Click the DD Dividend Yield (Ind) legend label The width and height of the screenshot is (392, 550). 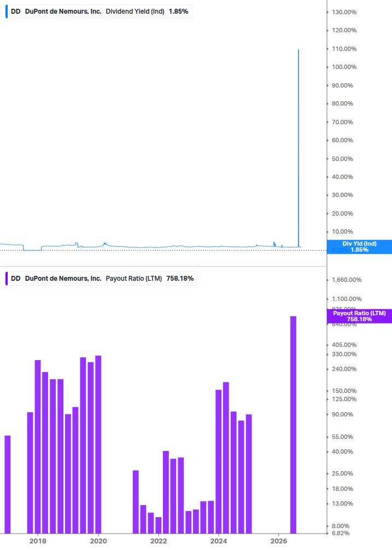pos(99,11)
